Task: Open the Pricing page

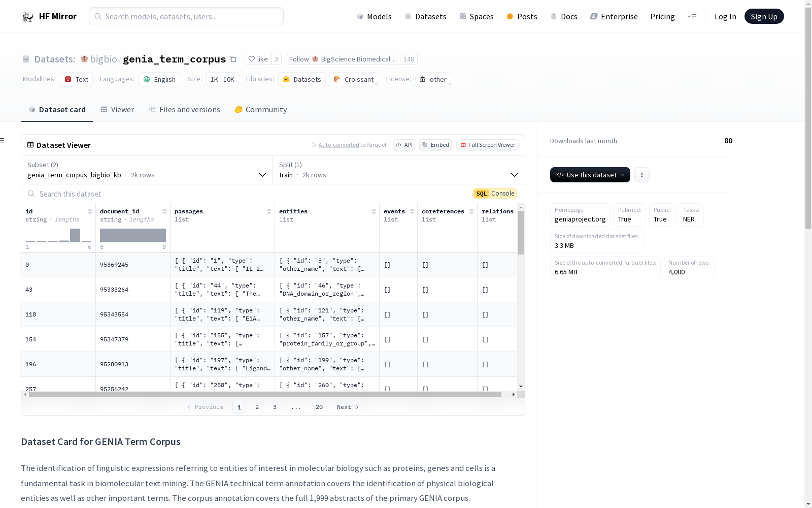Action: [x=662, y=17]
